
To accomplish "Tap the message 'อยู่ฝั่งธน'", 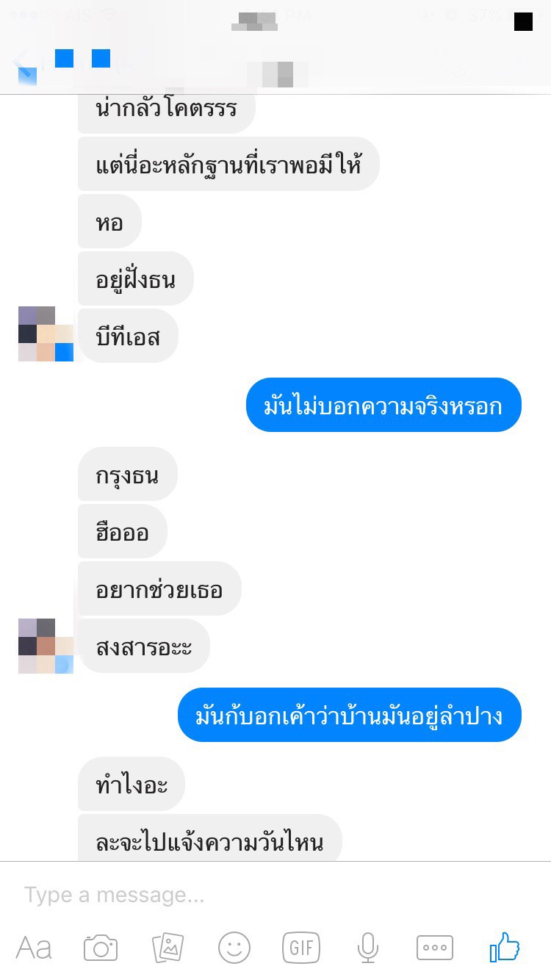I will (136, 278).
